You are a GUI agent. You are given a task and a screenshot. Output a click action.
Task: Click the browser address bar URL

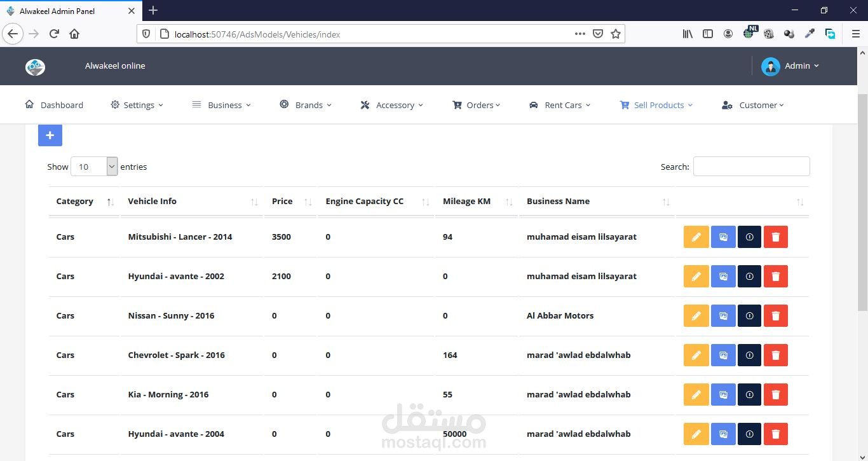[x=257, y=34]
